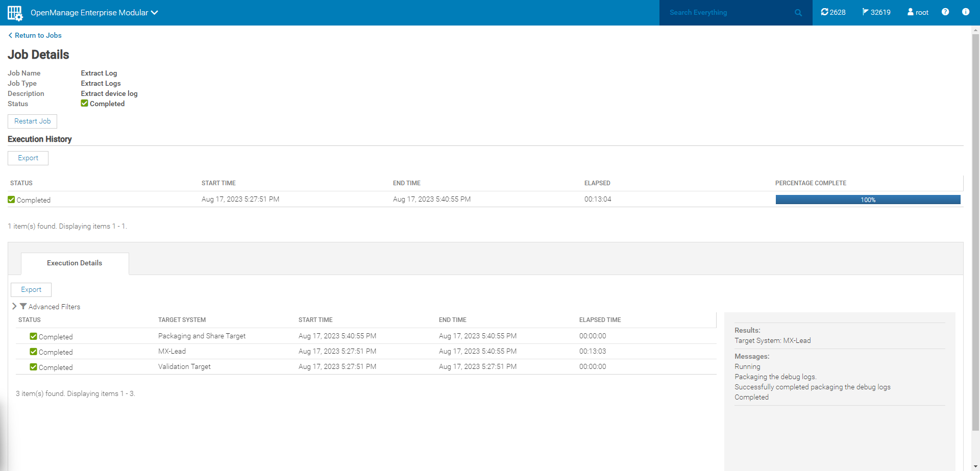The height and width of the screenshot is (471, 980).
Task: Toggle the Completed checkbox for MX-Lead row
Action: (33, 351)
